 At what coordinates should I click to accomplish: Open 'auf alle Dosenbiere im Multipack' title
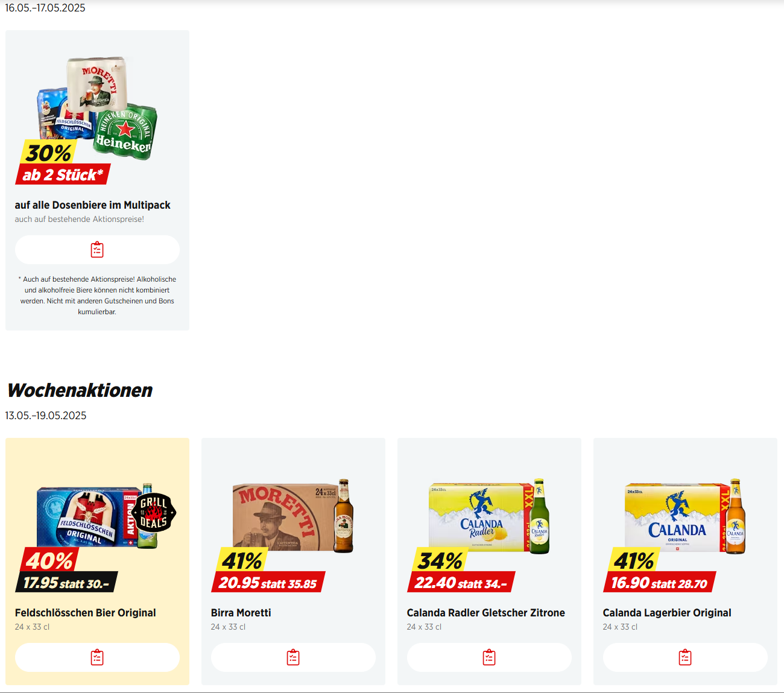click(93, 205)
